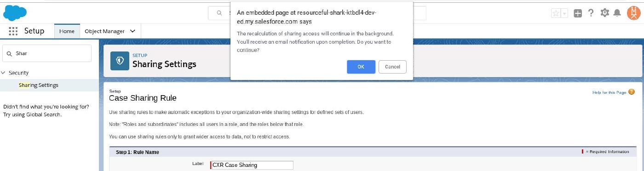Image resolution: width=644 pixels, height=171 pixels.
Task: Click the orange help icon beside Help for this Page
Action: (631, 92)
